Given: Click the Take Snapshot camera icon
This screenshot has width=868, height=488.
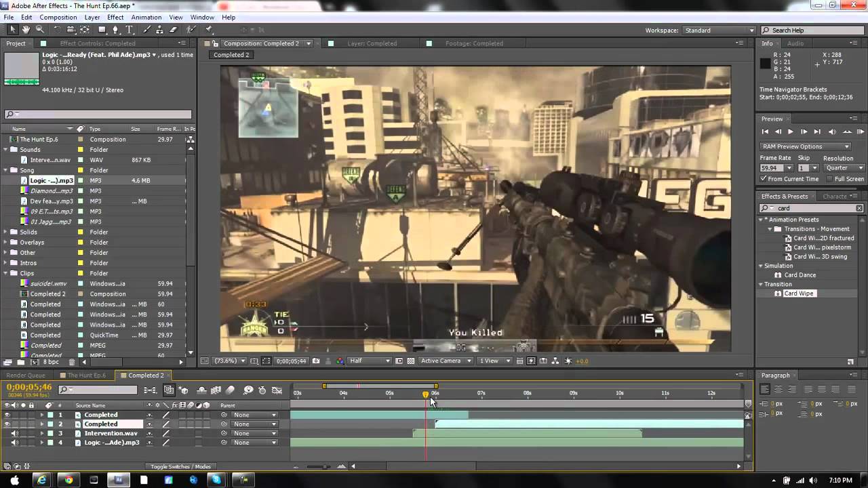Looking at the screenshot, I should click(316, 361).
